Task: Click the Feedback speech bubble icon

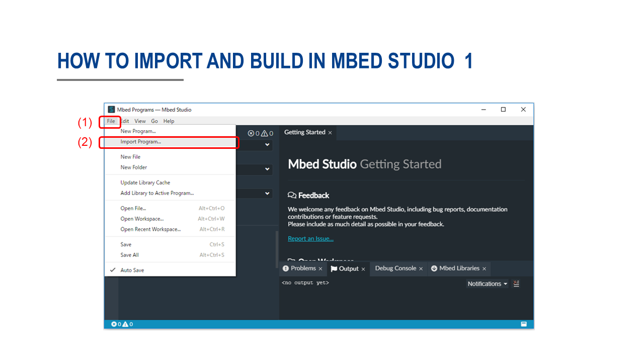Action: click(x=292, y=195)
